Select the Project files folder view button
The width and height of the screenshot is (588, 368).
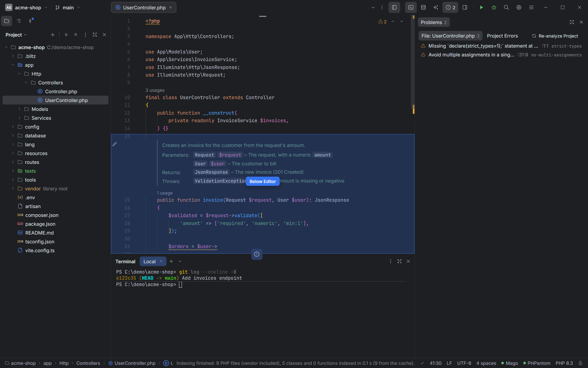(x=7, y=21)
